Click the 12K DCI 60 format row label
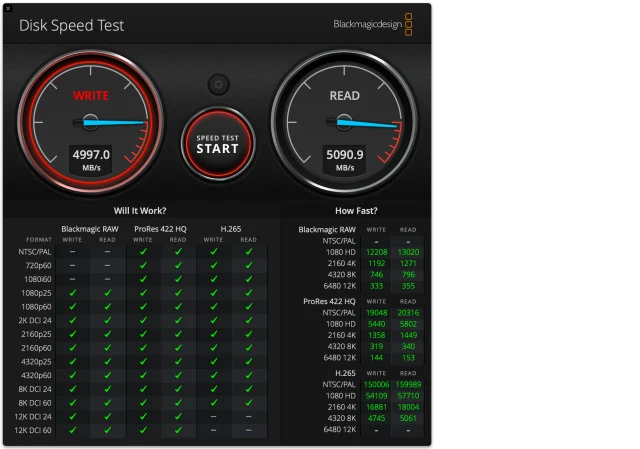Image resolution: width=640 pixels, height=449 pixels. point(33,430)
